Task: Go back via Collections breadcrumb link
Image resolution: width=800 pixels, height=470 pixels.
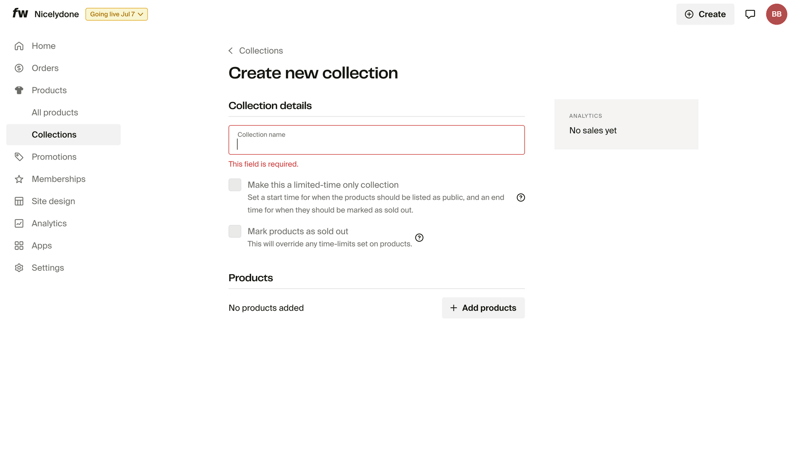Action: tap(260, 51)
